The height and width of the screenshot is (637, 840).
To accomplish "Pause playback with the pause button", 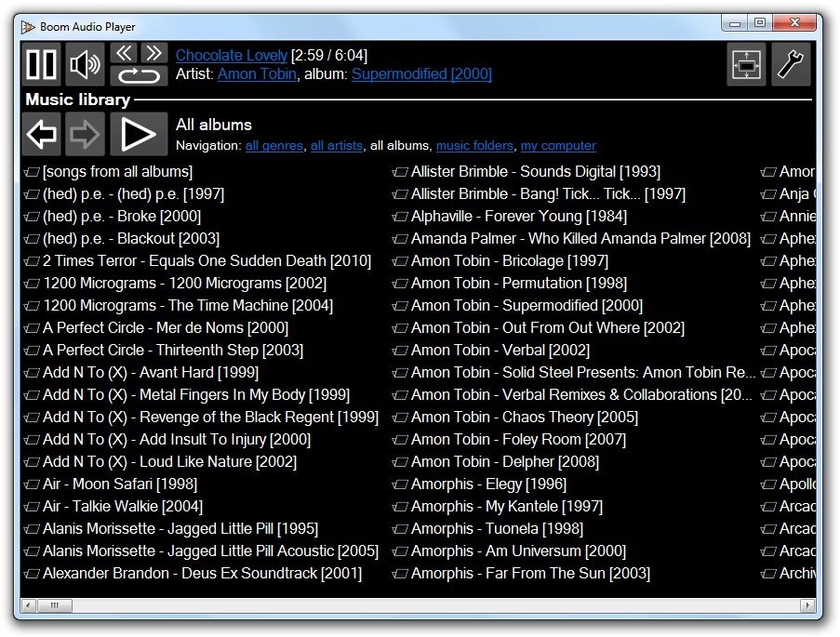I will [41, 64].
